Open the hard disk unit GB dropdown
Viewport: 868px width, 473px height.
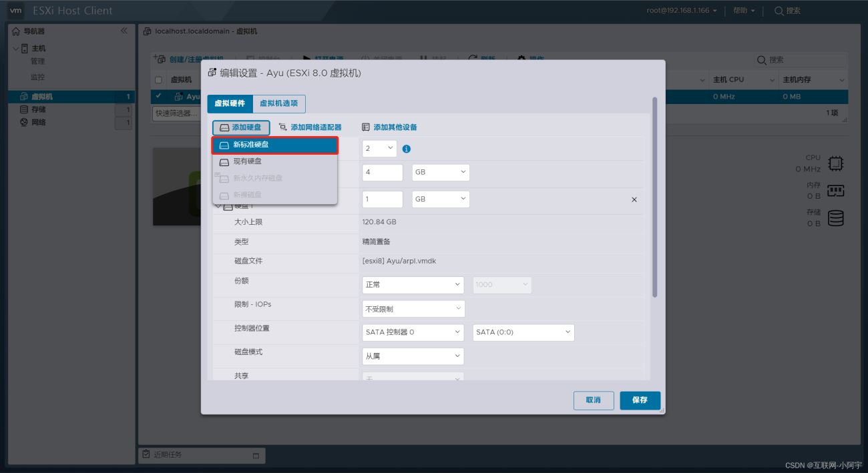(x=441, y=199)
